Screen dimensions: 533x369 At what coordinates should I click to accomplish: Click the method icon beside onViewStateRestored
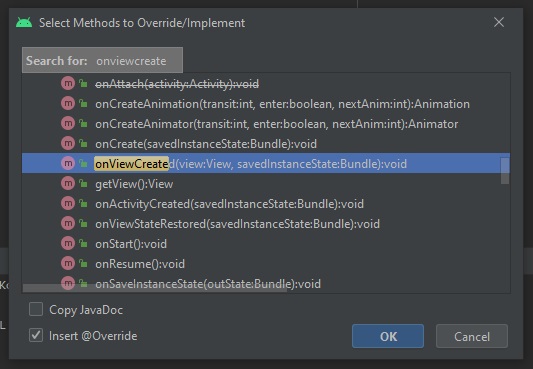pyautogui.click(x=68, y=224)
